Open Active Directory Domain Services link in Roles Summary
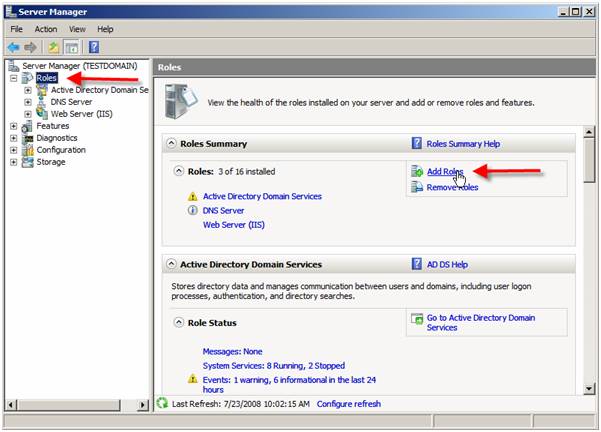Screen dimensions: 601x432 [262, 196]
